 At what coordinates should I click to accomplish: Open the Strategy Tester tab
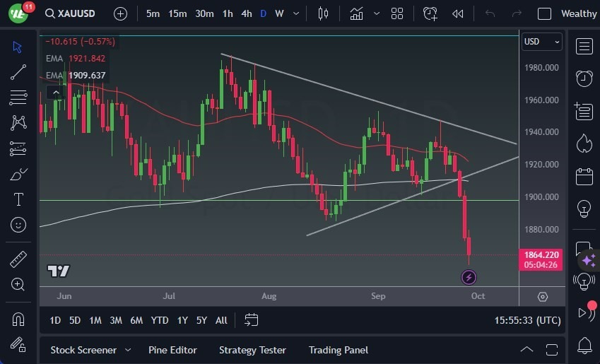coord(252,350)
